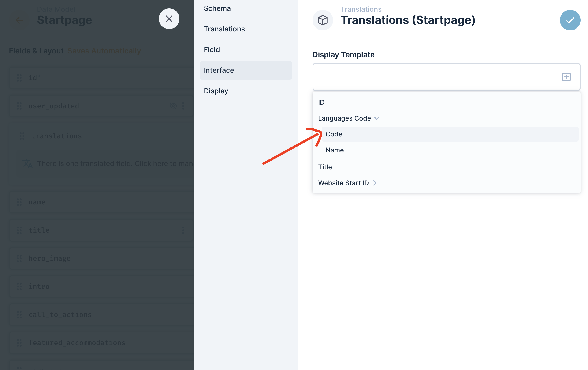Open the call_to_actions field row
588x370 pixels.
pyautogui.click(x=102, y=314)
